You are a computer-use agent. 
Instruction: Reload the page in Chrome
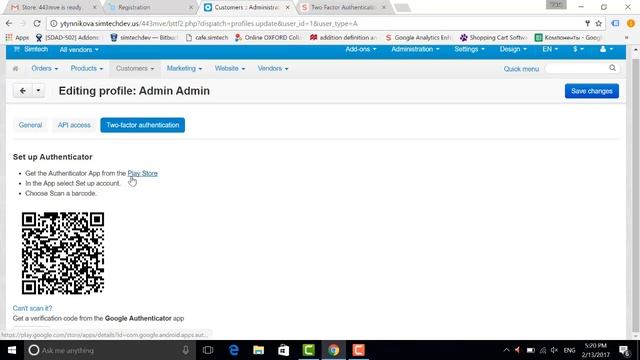pos(37,24)
